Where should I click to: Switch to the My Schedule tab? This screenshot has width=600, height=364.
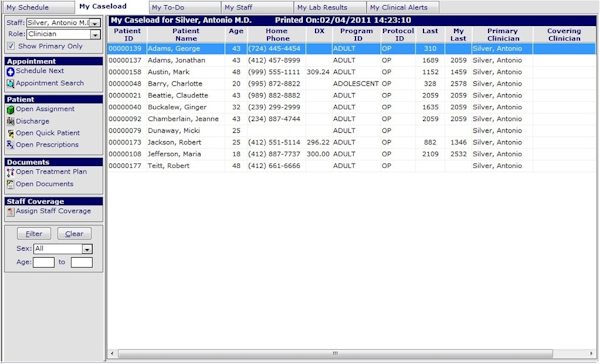click(38, 7)
